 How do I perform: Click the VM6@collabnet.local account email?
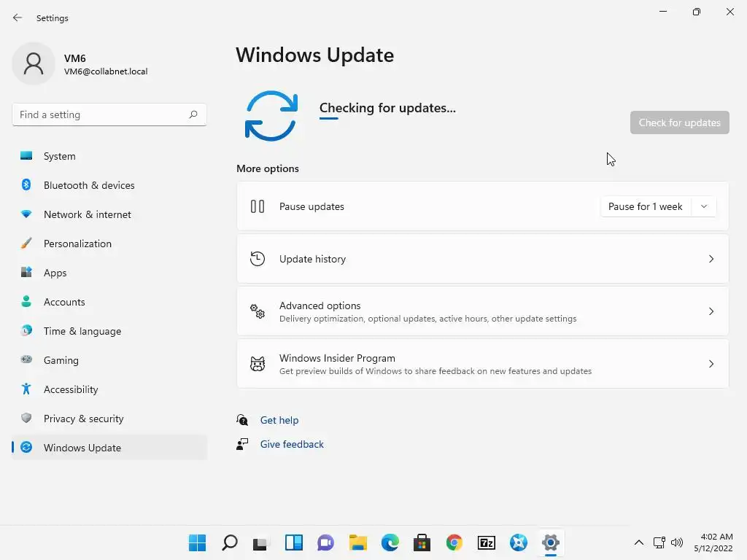click(x=106, y=71)
